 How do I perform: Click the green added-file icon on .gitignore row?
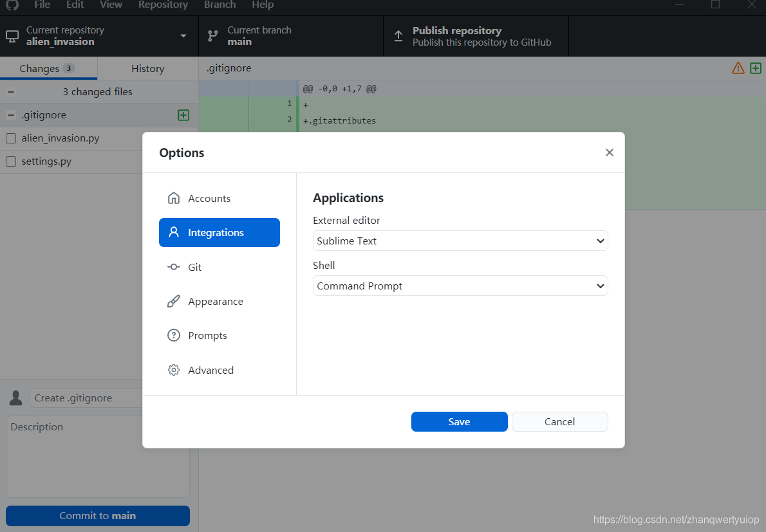click(183, 115)
